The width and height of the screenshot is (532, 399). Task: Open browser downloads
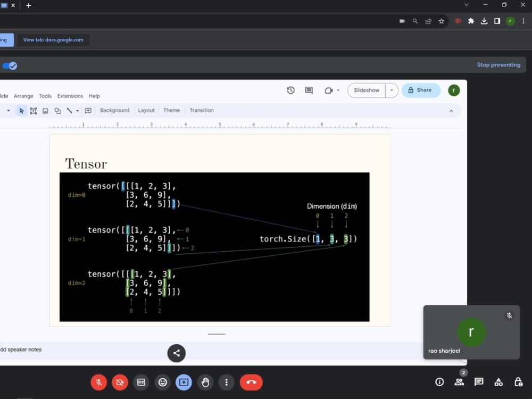pos(484,21)
